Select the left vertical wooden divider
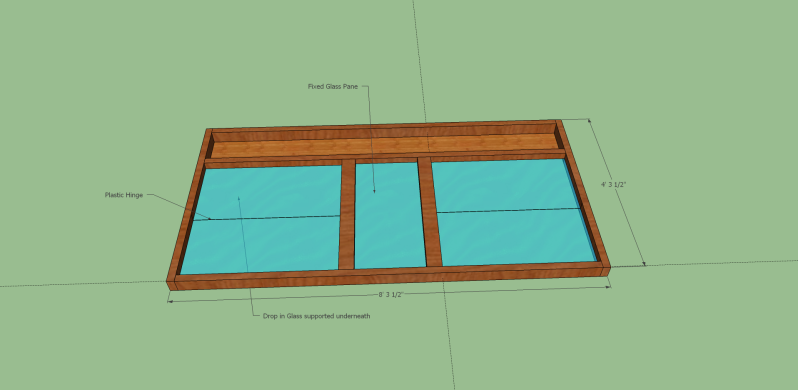The height and width of the screenshot is (390, 798). (347, 214)
